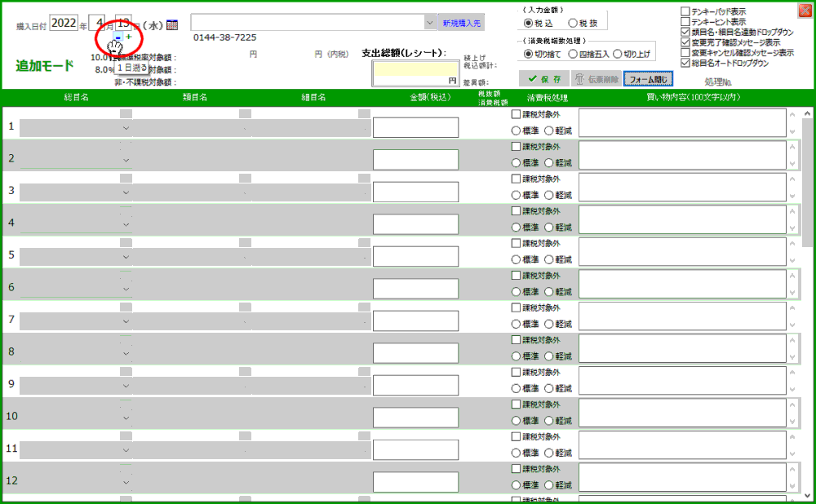Click the 支出総額 receipt total field
The image size is (816, 504).
click(415, 73)
